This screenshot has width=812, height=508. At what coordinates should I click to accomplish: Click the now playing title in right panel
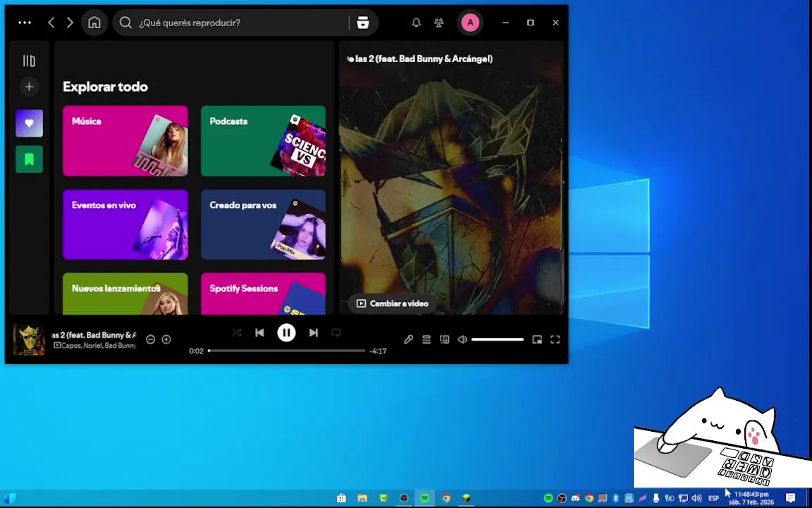419,59
